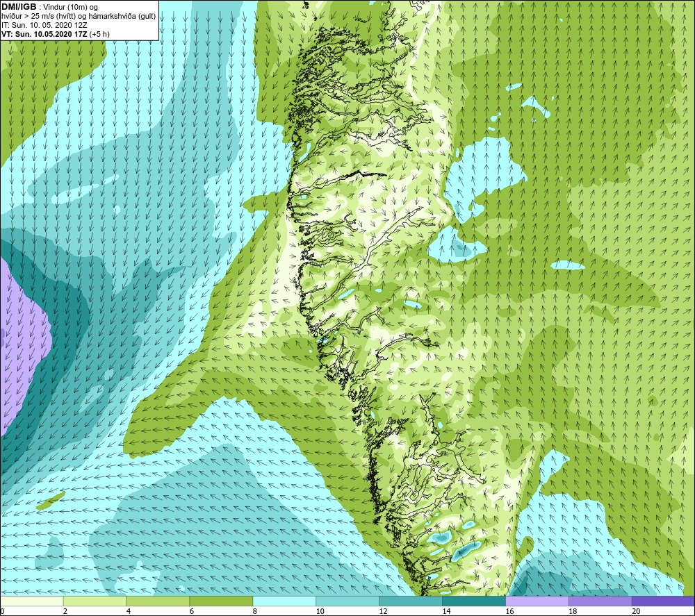
Task: Click the 12–14 m/s teal legend swatch
Action: click(411, 601)
